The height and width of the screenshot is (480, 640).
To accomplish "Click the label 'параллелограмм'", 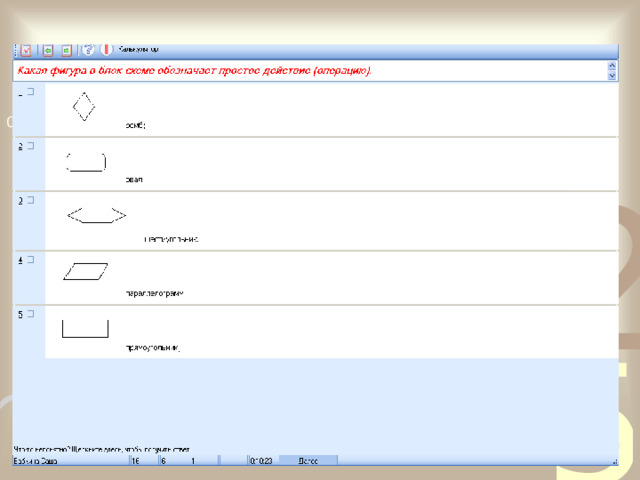I will (x=155, y=293).
